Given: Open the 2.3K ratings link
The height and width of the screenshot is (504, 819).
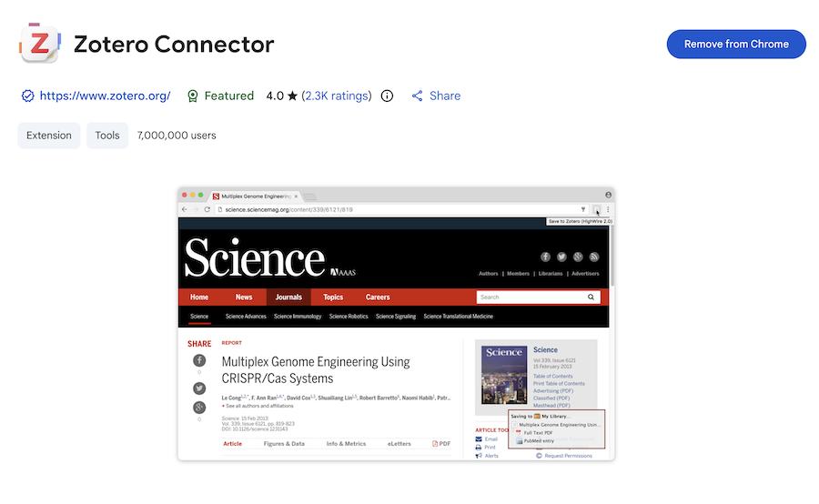Looking at the screenshot, I should [x=337, y=96].
